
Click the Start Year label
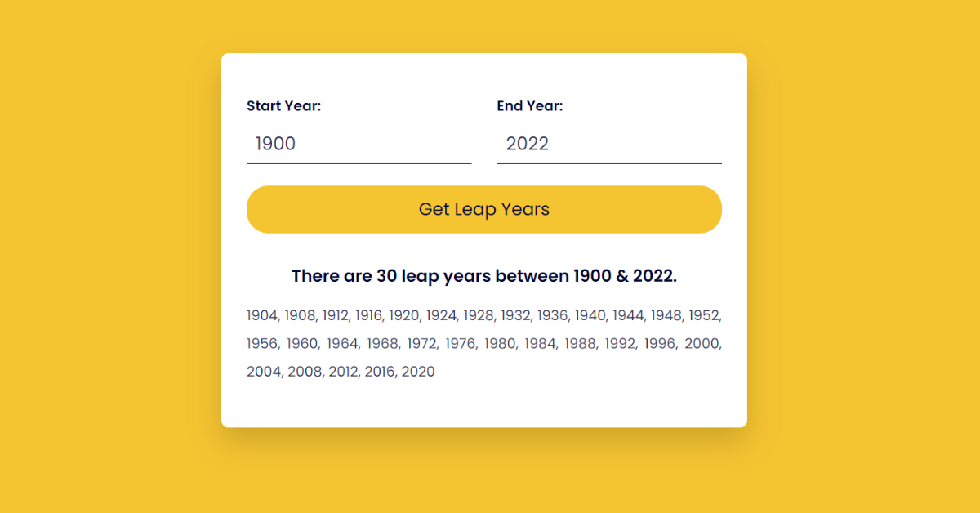284,106
